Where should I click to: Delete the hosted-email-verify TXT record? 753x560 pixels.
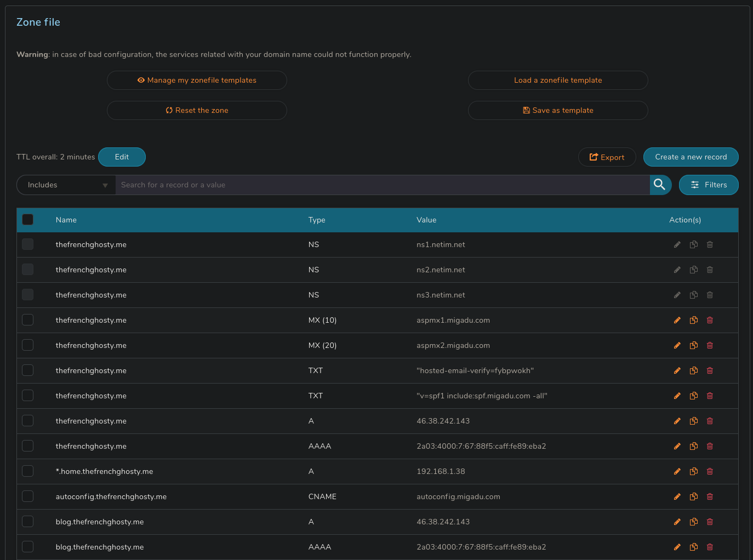tap(710, 371)
